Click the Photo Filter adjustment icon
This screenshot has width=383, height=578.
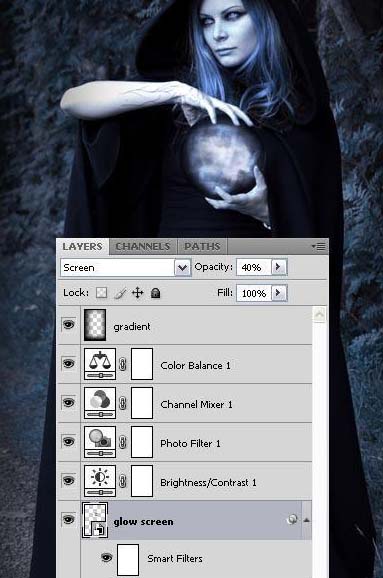pos(100,442)
